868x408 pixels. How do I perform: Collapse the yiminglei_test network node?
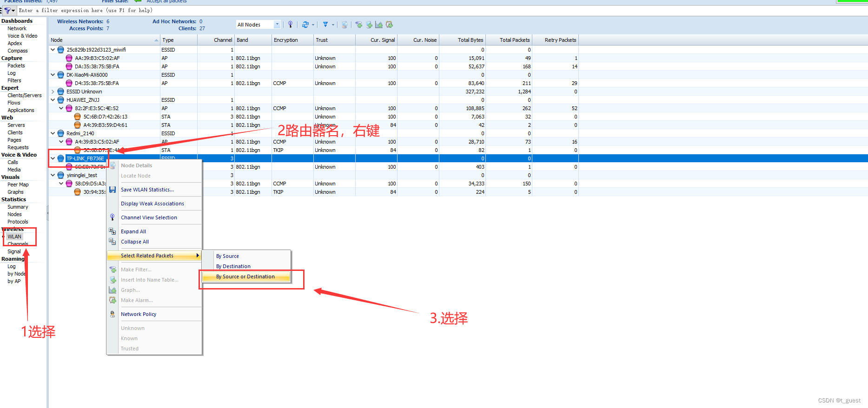click(x=53, y=175)
